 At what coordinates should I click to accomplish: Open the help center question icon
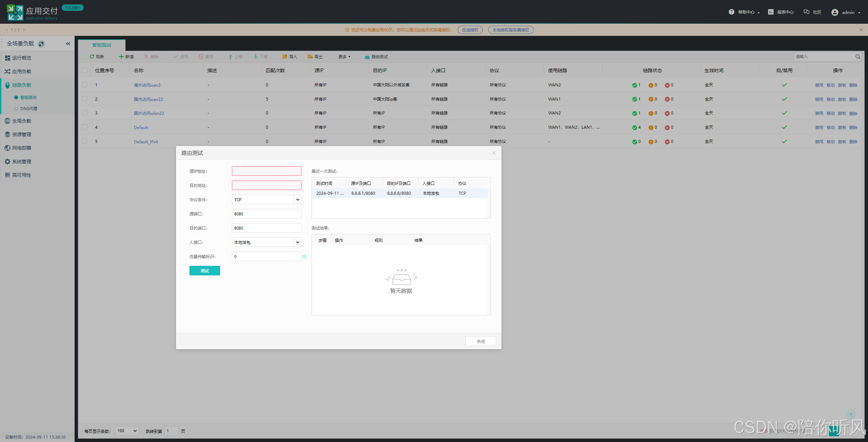coord(731,12)
